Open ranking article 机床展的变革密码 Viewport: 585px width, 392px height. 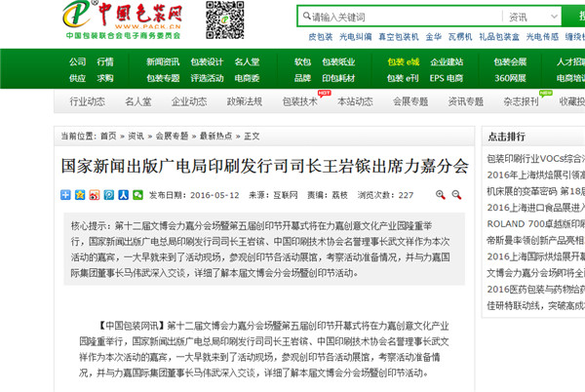(535, 191)
